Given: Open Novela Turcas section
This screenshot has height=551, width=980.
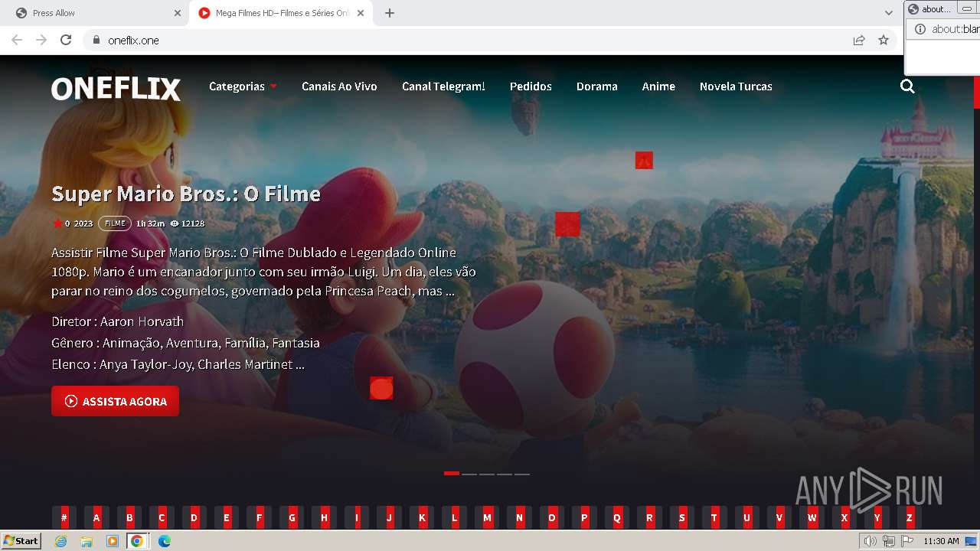Looking at the screenshot, I should tap(736, 86).
